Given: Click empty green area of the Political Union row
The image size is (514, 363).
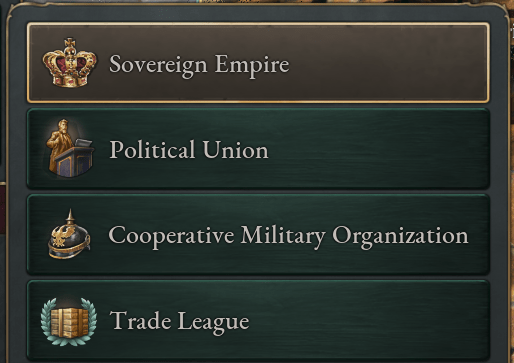Looking at the screenshot, I should pyautogui.click(x=377, y=149).
